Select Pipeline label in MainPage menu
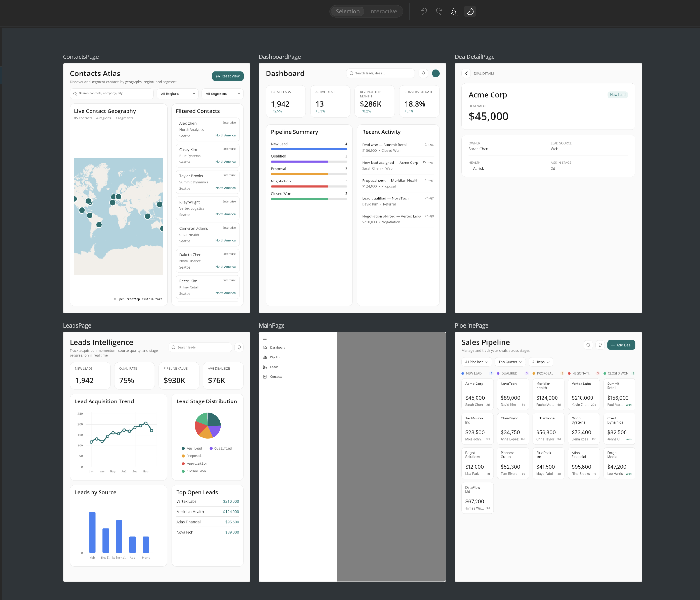Screen dimensions: 700x600 pos(276,357)
